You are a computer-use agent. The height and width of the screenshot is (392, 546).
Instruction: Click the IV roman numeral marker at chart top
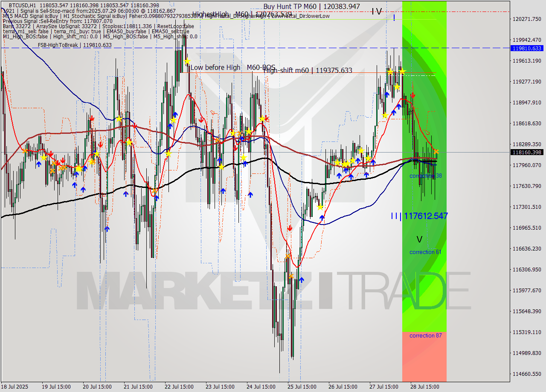tap(376, 11)
